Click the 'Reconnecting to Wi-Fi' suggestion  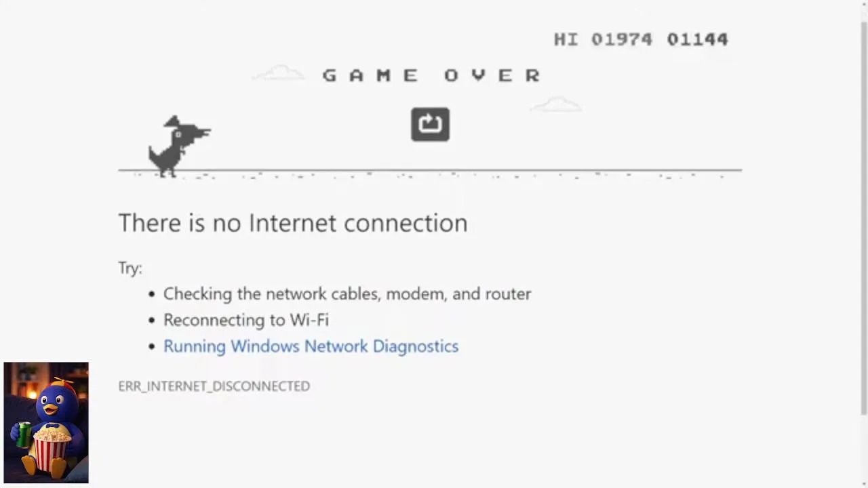pos(245,320)
